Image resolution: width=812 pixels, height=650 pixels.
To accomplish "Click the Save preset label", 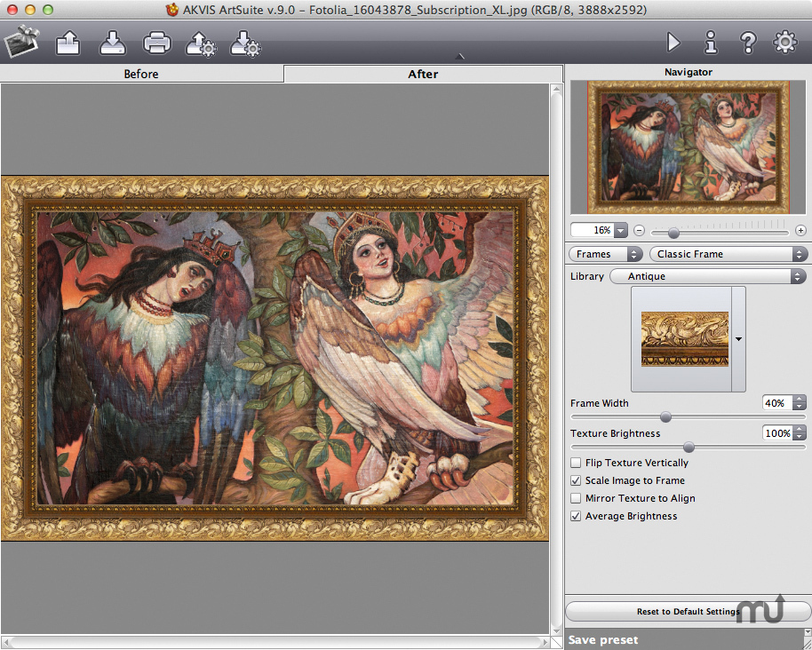I will click(x=603, y=640).
